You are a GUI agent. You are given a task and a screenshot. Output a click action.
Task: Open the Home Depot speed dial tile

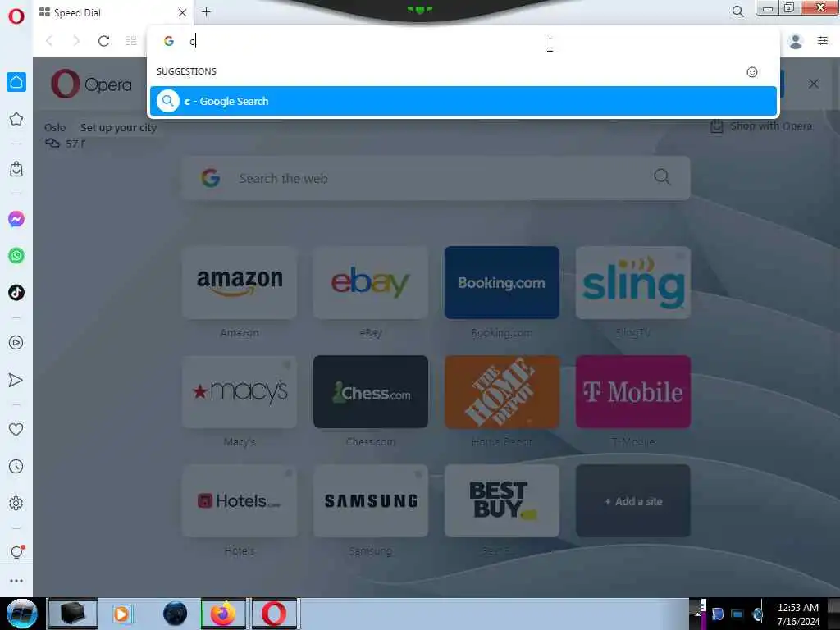click(x=502, y=391)
